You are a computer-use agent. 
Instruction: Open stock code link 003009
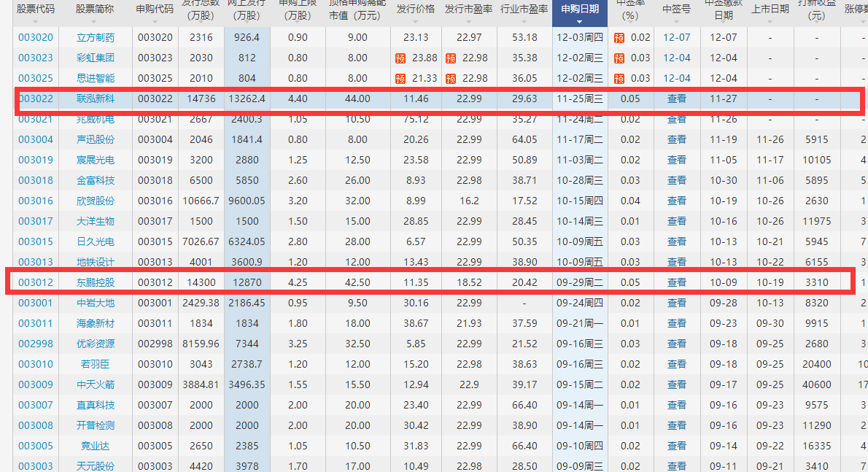click(36, 384)
